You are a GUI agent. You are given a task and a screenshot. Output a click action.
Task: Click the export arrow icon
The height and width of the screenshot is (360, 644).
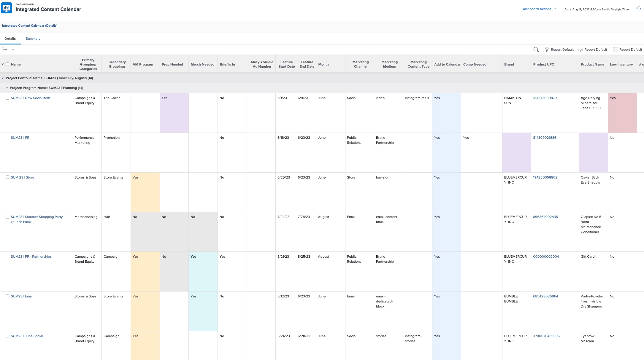pyautogui.click(x=4, y=50)
